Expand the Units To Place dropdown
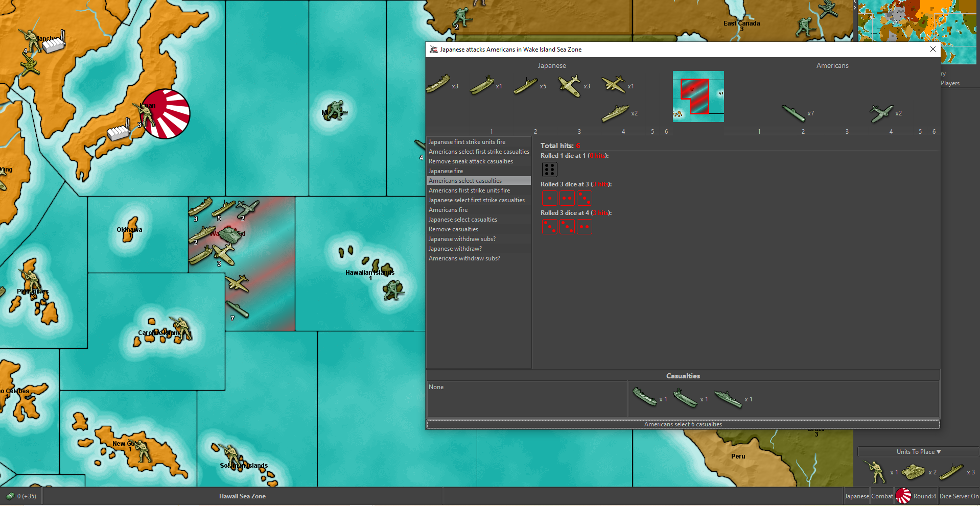Screen dimensions: 980x506 (x=918, y=452)
